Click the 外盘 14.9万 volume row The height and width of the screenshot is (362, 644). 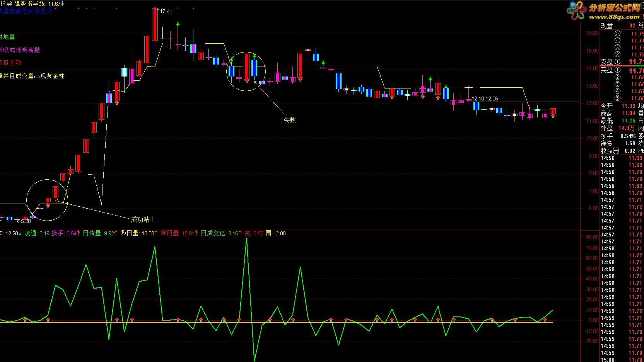[618, 128]
